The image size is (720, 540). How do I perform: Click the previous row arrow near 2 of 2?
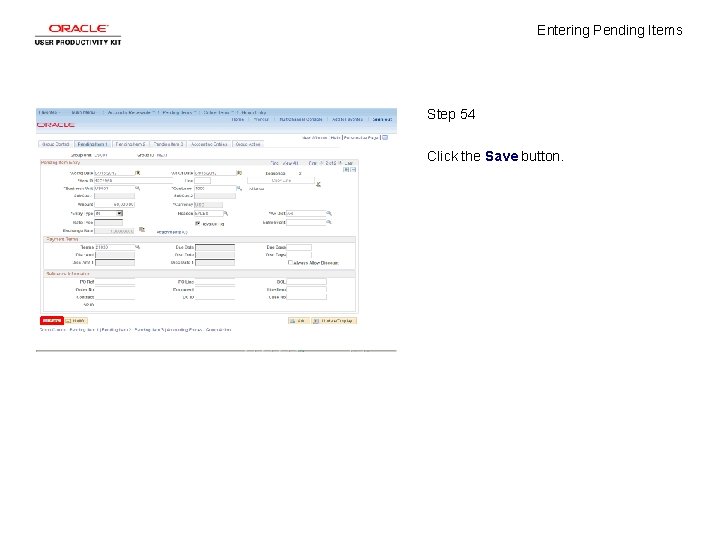(321, 163)
